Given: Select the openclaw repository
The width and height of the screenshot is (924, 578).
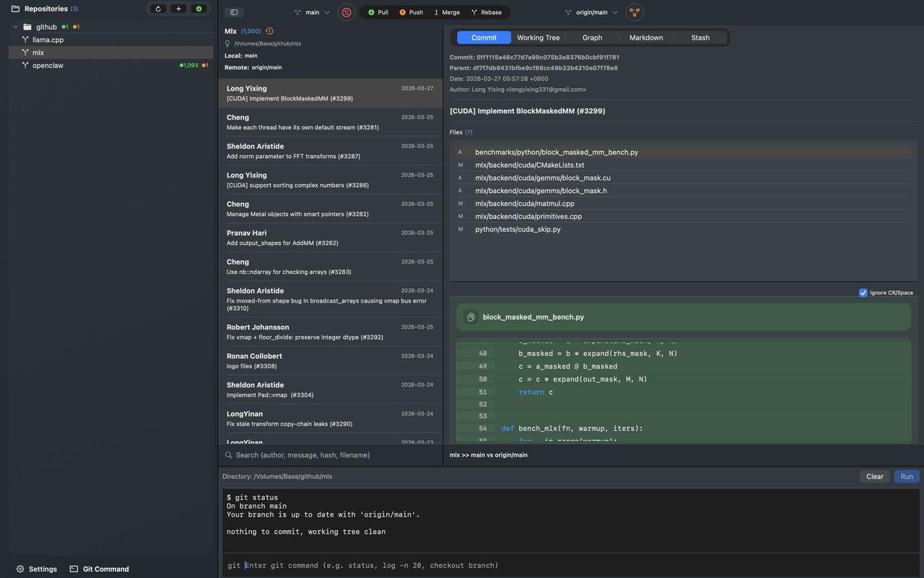Looking at the screenshot, I should coord(48,66).
